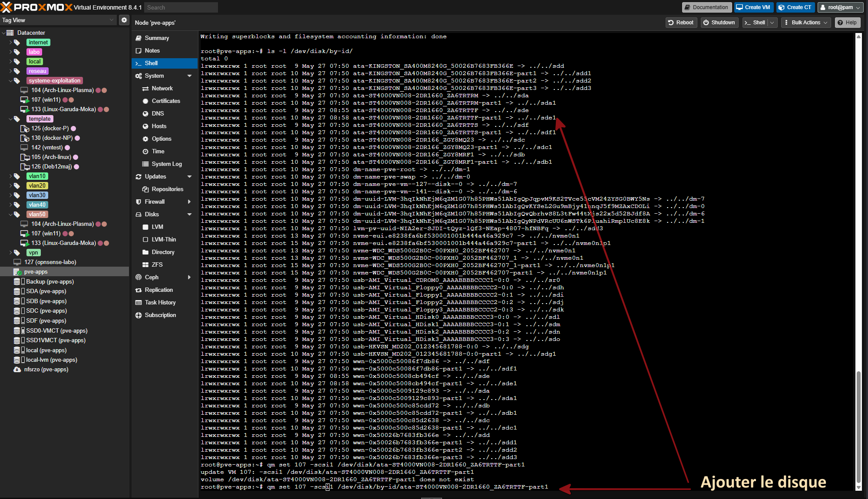Click the Directory folder icon

(x=145, y=252)
